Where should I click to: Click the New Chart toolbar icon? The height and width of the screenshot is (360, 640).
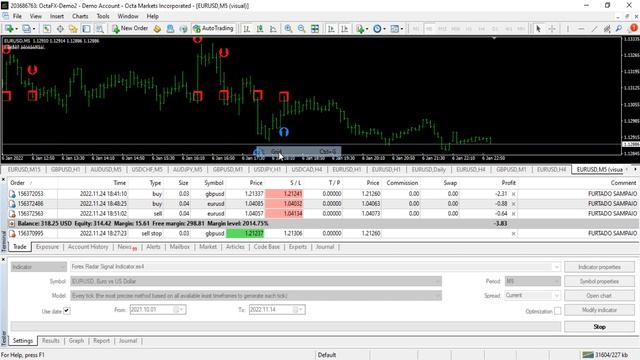(x=9, y=29)
